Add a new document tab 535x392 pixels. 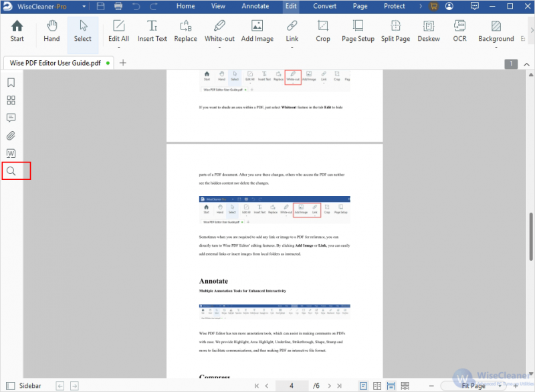pos(123,63)
